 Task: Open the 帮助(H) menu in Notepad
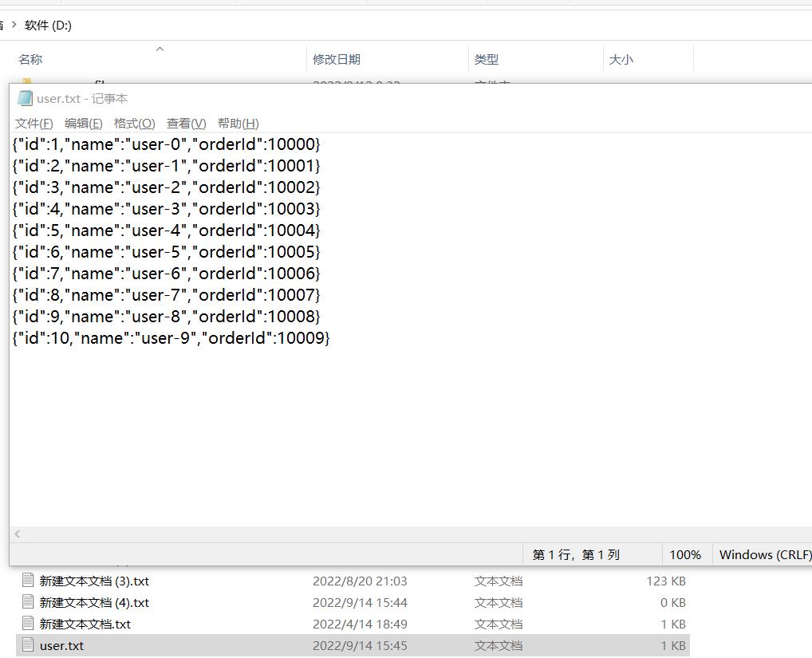(x=237, y=124)
